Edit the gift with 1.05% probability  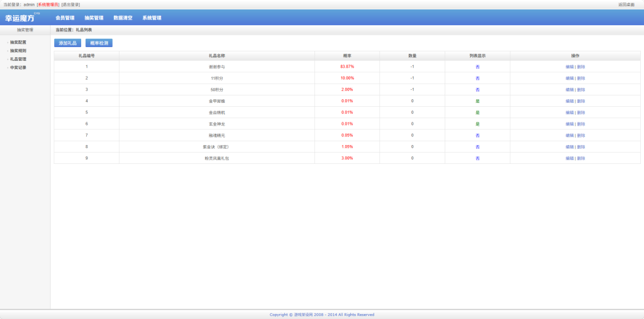[570, 147]
